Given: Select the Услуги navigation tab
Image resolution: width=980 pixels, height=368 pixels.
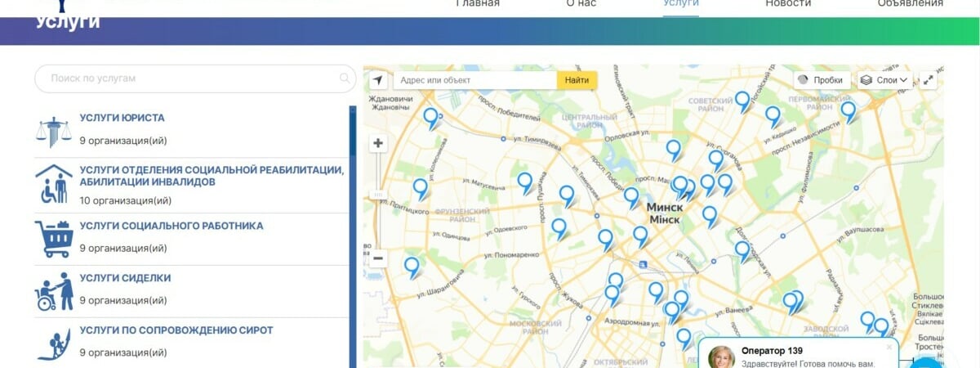Looking at the screenshot, I should click(x=681, y=4).
